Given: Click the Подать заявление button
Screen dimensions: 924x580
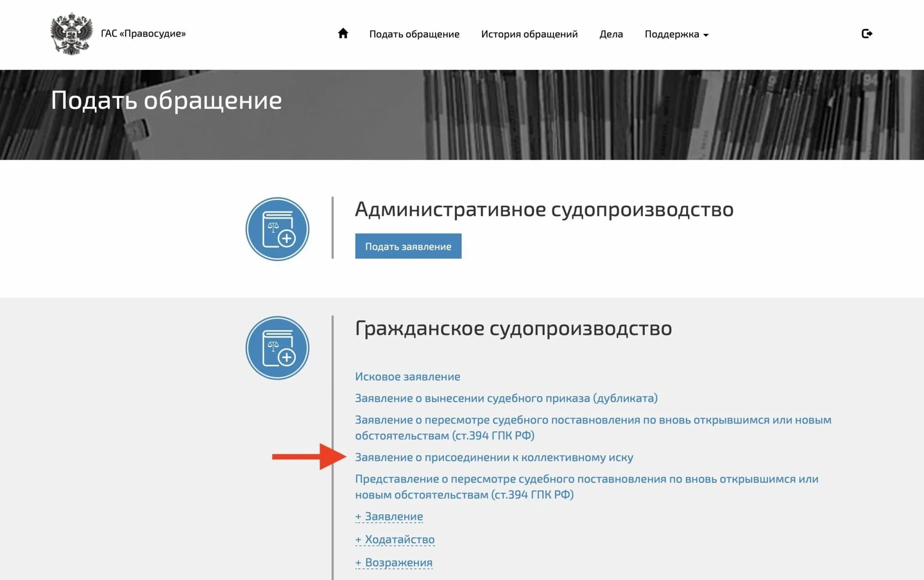Looking at the screenshot, I should coord(407,247).
